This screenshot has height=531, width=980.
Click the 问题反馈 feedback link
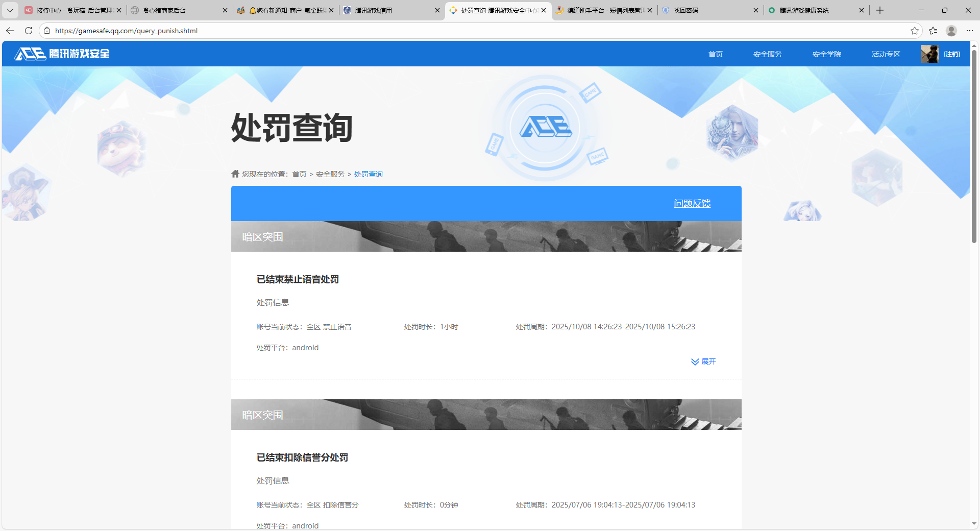click(x=692, y=203)
